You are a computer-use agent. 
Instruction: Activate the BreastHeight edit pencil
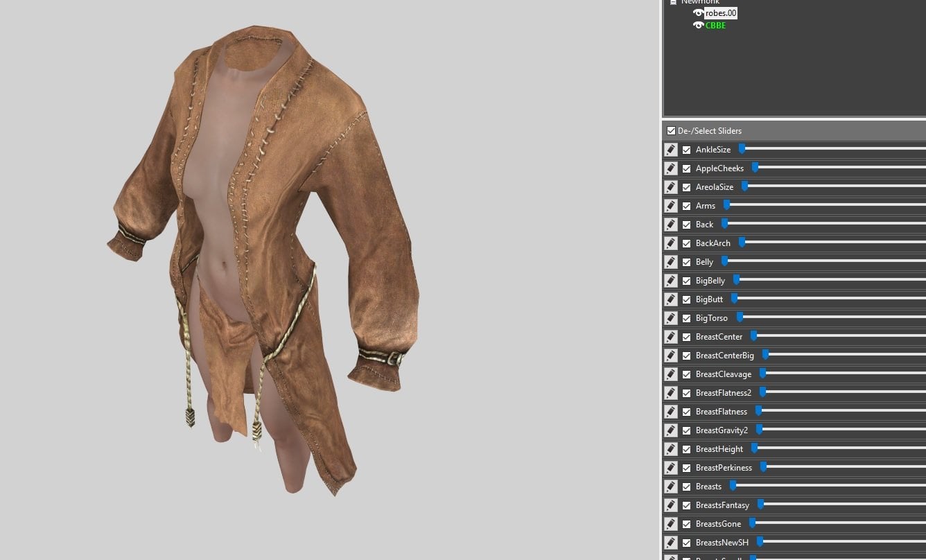click(670, 449)
